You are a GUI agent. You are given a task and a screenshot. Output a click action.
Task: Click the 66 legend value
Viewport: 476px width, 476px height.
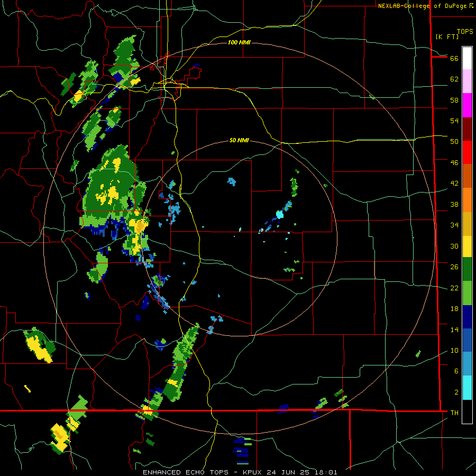[454, 59]
